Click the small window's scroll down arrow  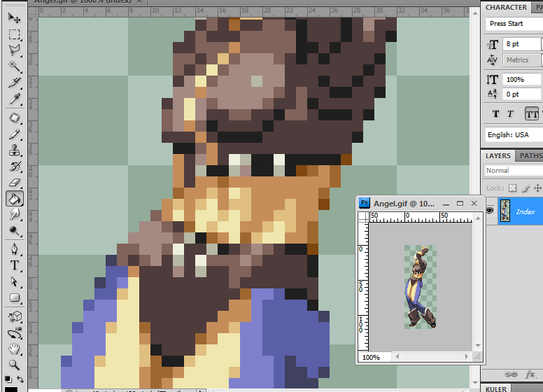pos(478,346)
